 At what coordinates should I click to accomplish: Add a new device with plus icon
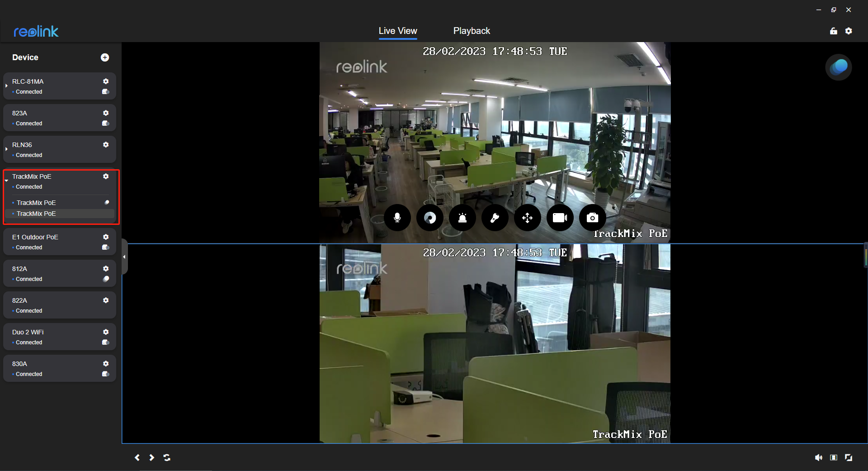click(x=105, y=57)
